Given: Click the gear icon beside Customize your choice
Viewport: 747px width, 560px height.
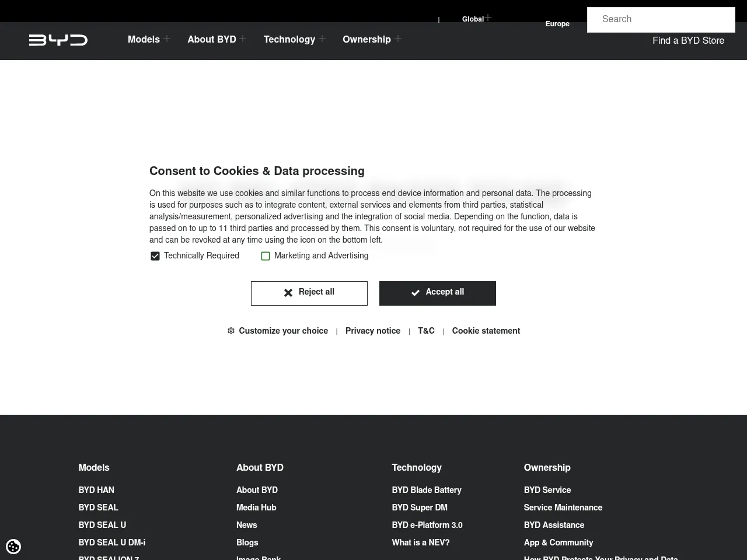Looking at the screenshot, I should click(x=231, y=331).
